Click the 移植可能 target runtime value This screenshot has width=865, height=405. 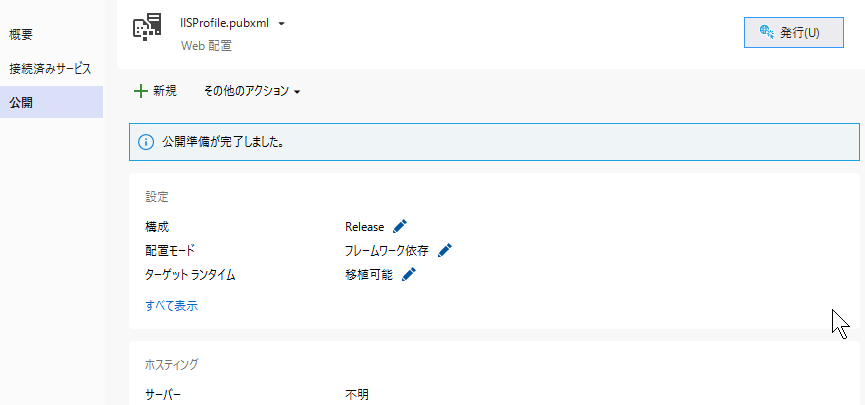point(369,274)
